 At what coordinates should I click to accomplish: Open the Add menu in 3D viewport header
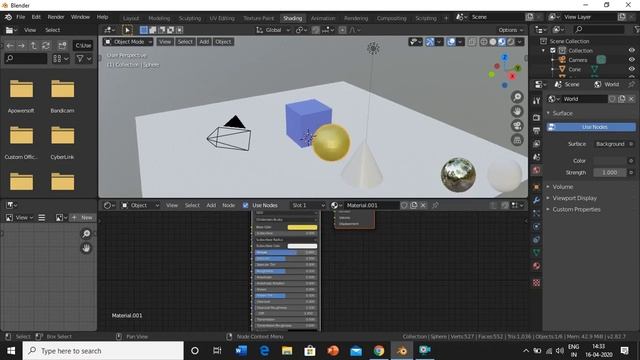click(x=204, y=42)
